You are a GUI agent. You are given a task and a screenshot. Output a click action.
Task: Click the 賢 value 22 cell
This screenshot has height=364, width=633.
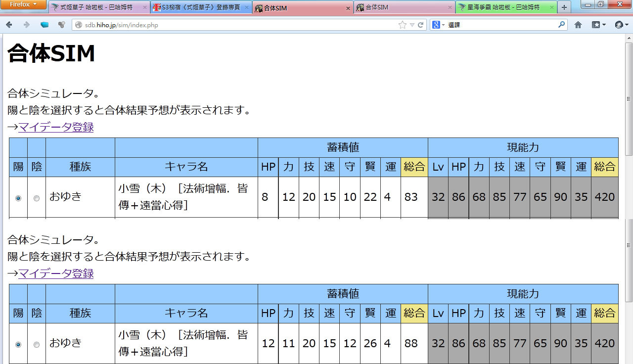[370, 197]
